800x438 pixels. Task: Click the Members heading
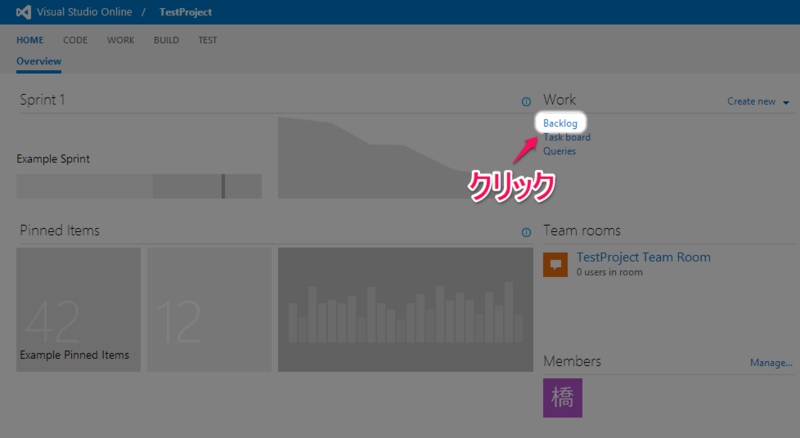[x=572, y=361]
